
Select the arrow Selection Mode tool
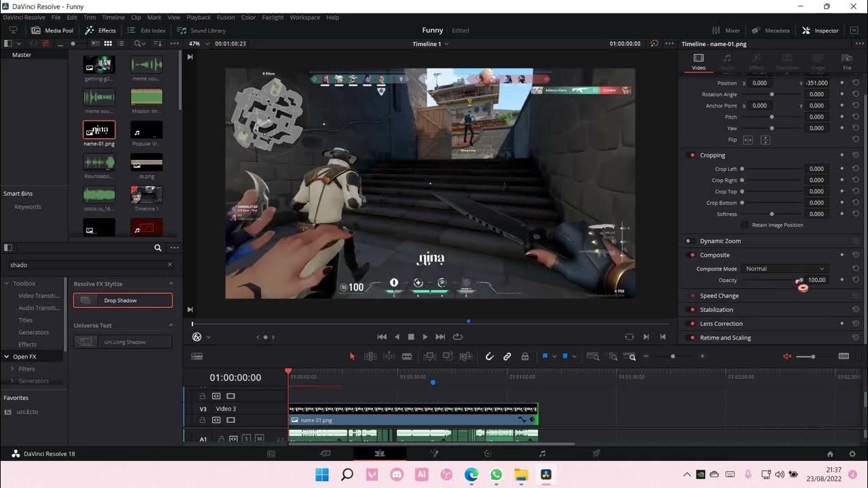tap(352, 357)
